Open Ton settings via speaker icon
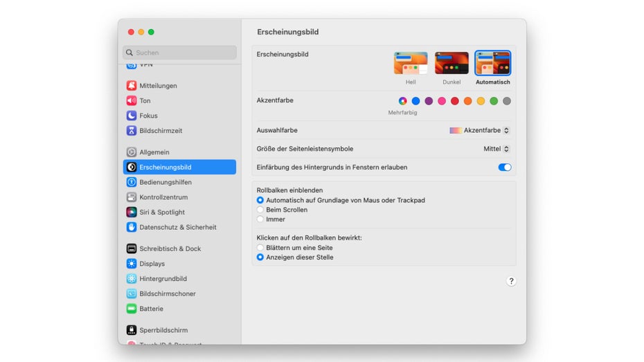Screen dimensions: 644x362 coord(132,101)
